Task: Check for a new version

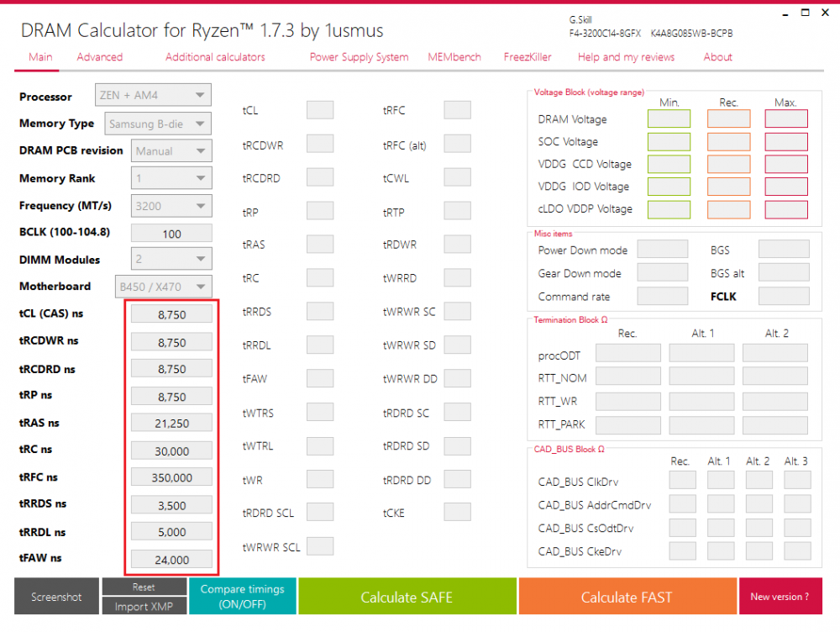Action: coord(781,597)
